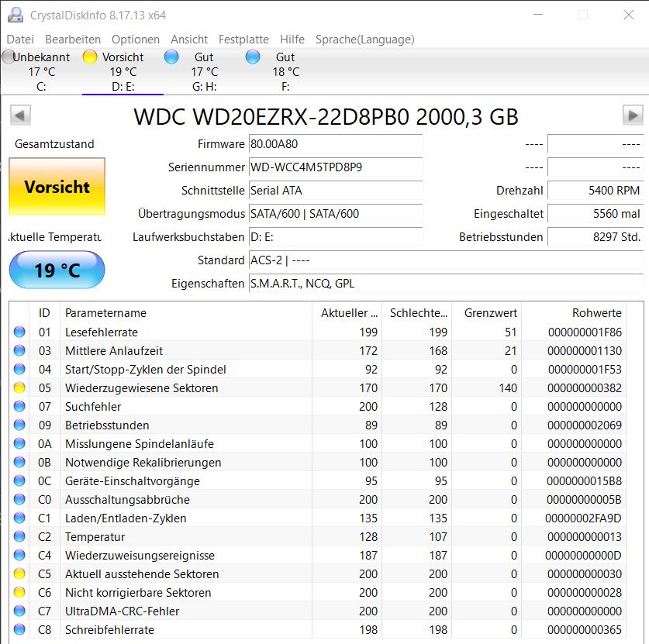This screenshot has width=649, height=644.
Task: Click the blue status icon for Misslungene Spindelanläufe
Action: tap(19, 443)
